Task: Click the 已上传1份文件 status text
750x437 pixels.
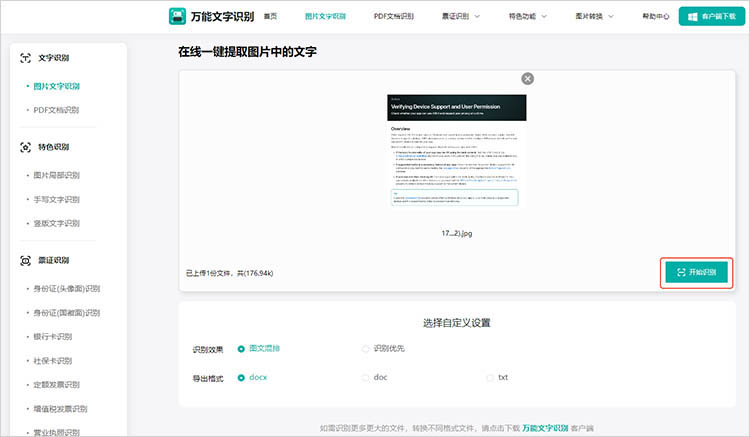Action: [229, 273]
